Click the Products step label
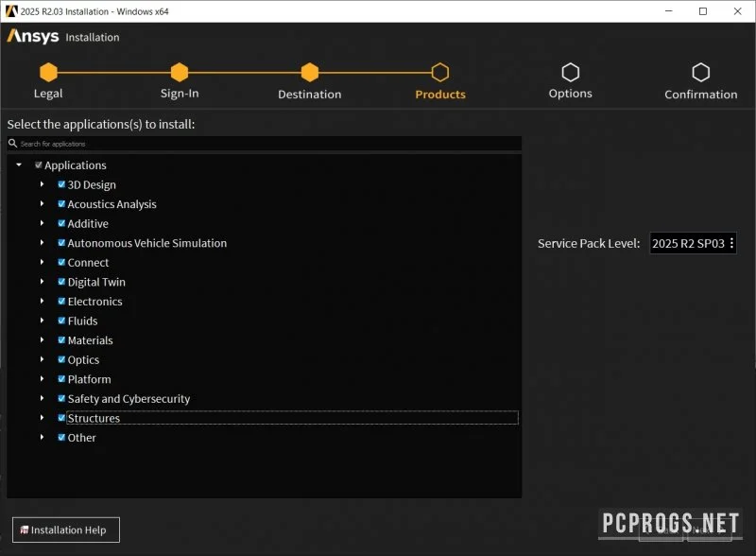 tap(440, 95)
